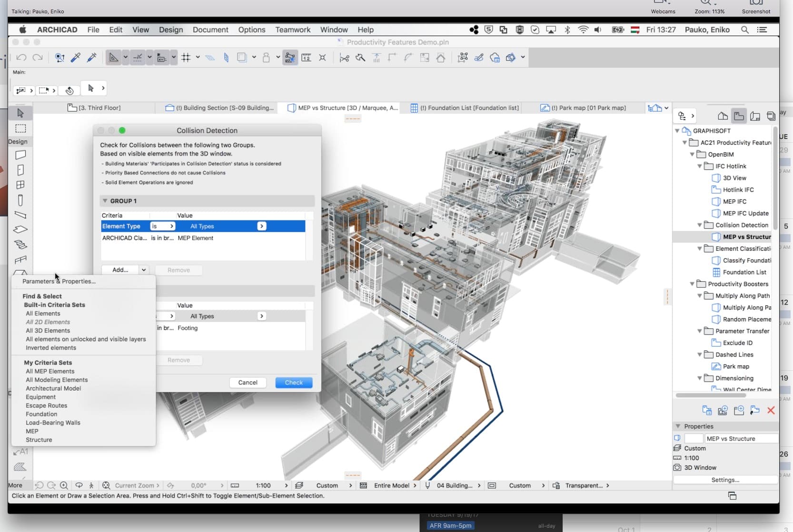Collapse the Properties panel section
Screen dimensions: 793x532
(678, 426)
